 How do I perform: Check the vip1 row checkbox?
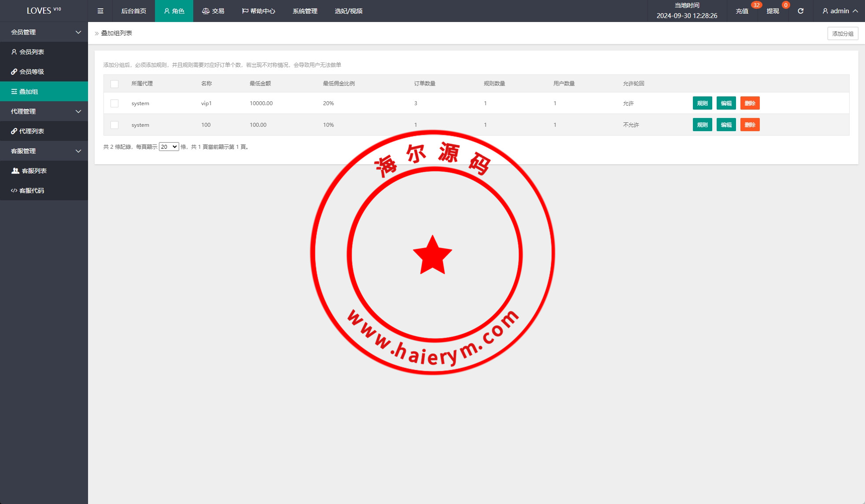point(114,103)
